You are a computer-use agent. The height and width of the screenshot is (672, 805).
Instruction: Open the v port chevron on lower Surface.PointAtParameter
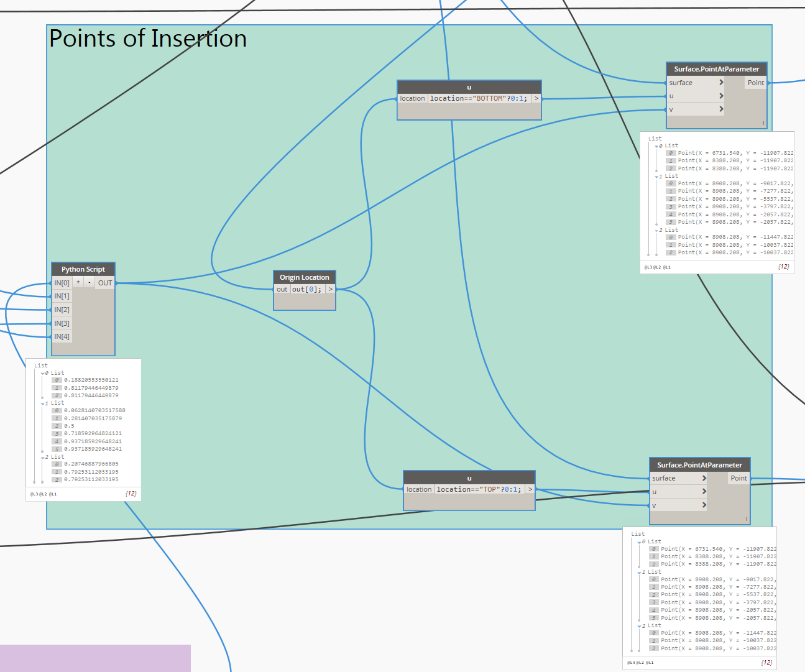pyautogui.click(x=704, y=505)
